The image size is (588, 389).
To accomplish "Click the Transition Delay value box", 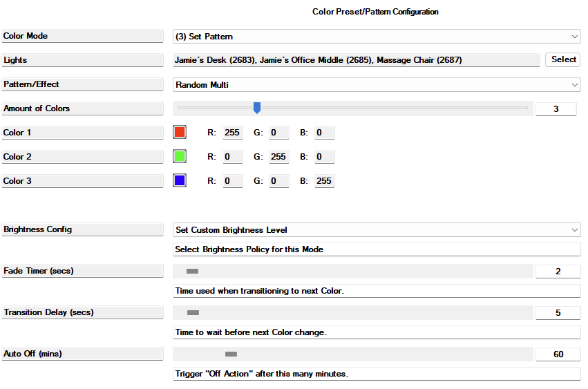I will 558,313.
